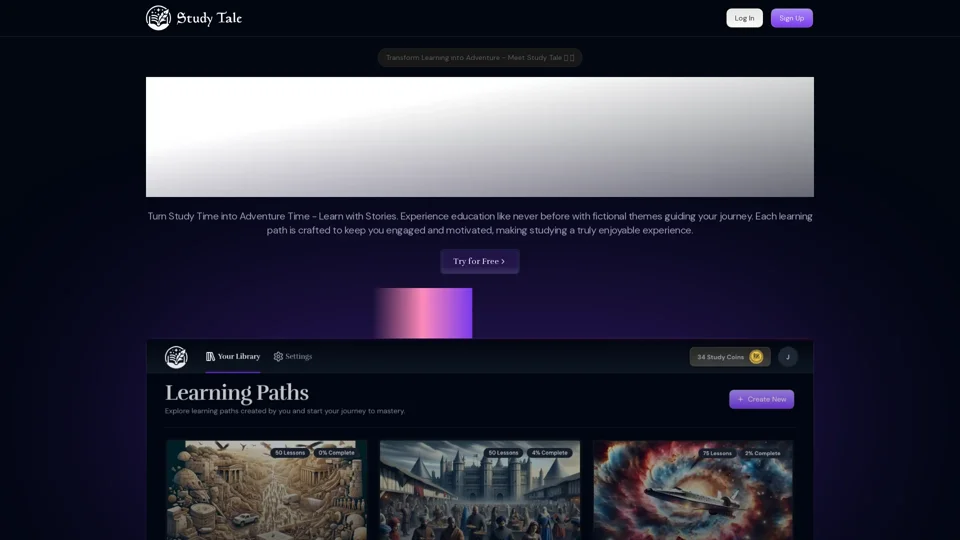Click the Create New button
Screen dimensions: 960x540
761,399
